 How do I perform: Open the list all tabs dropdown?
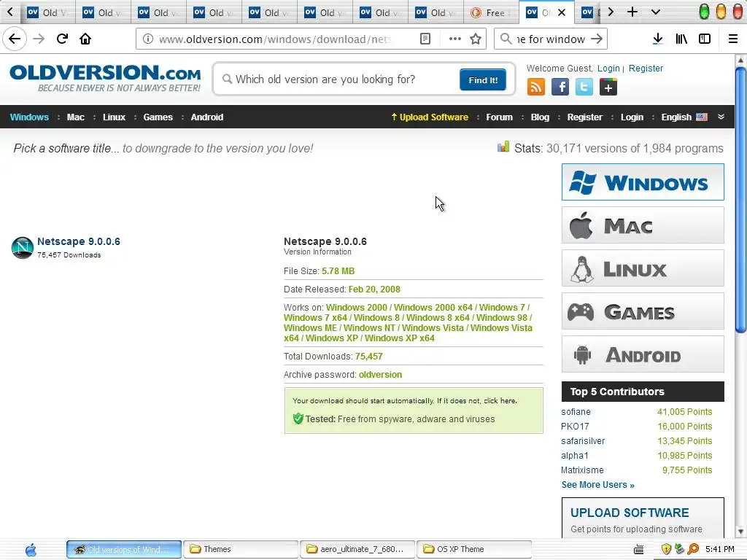656,12
